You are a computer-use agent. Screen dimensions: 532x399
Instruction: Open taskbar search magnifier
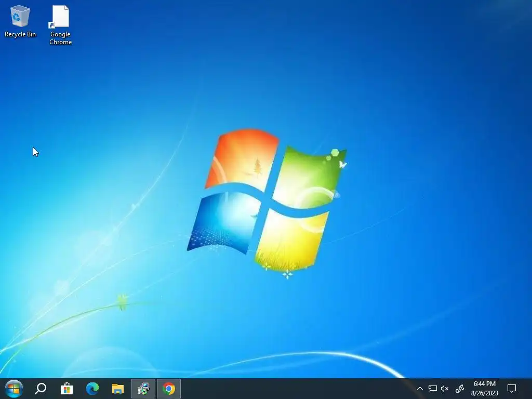(41, 389)
